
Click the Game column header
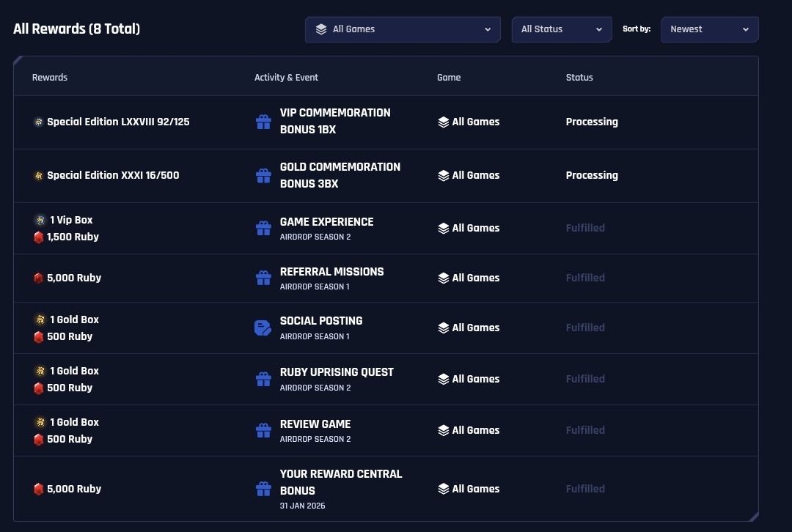(x=449, y=77)
